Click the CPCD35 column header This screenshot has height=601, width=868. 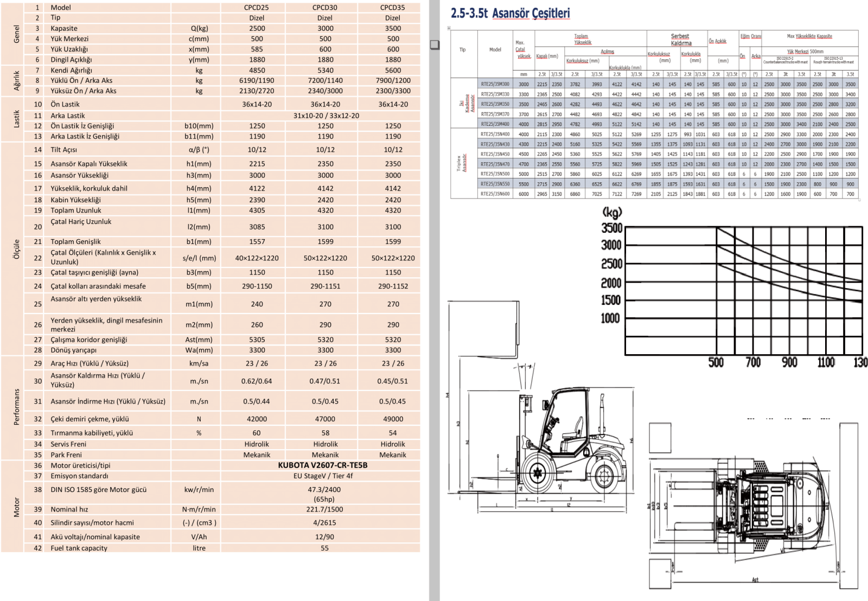(392, 8)
